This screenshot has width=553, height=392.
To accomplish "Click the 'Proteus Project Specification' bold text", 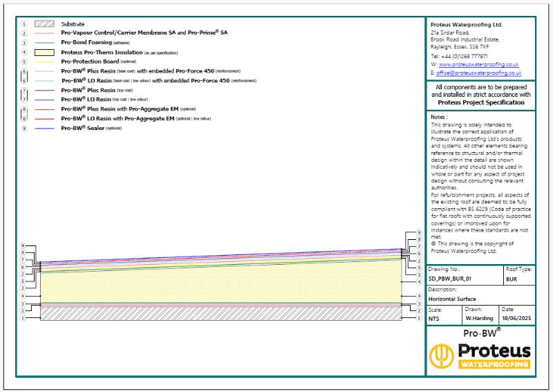I will coord(481,103).
